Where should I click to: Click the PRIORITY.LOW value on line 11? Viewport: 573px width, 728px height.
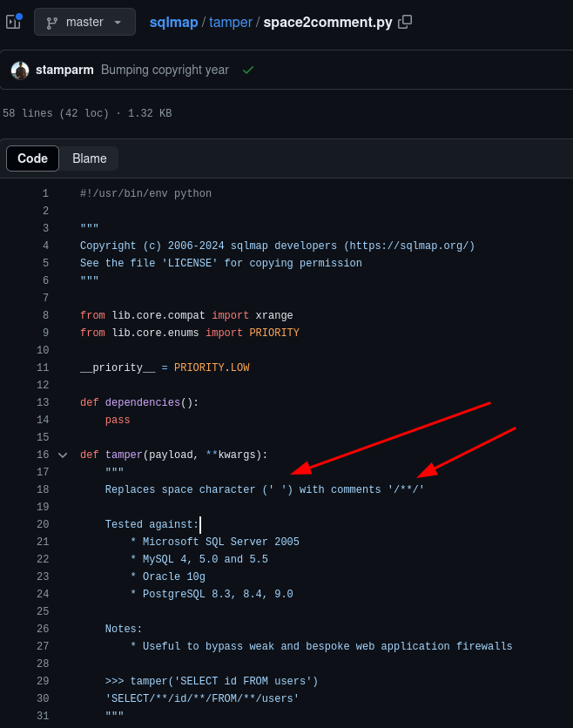coord(212,367)
